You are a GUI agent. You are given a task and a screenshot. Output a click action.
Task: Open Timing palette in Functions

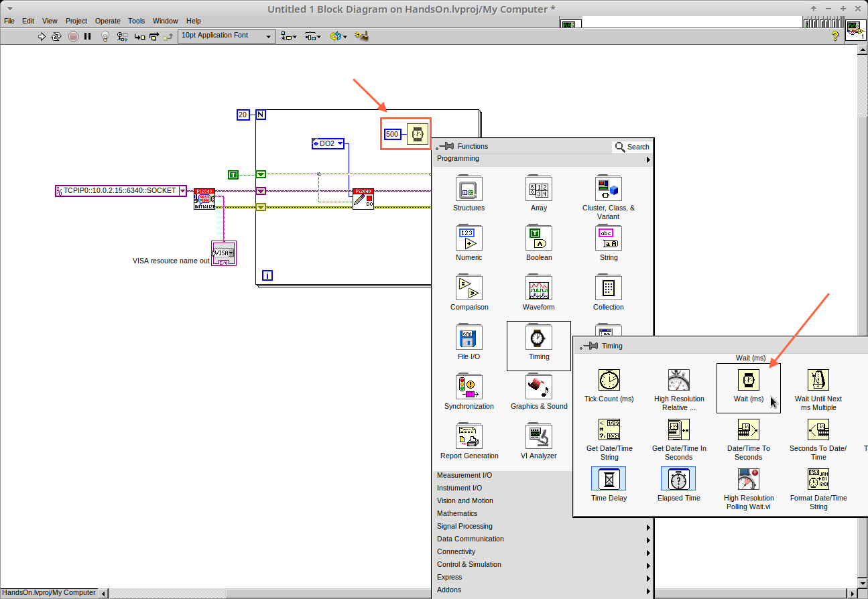(x=539, y=346)
